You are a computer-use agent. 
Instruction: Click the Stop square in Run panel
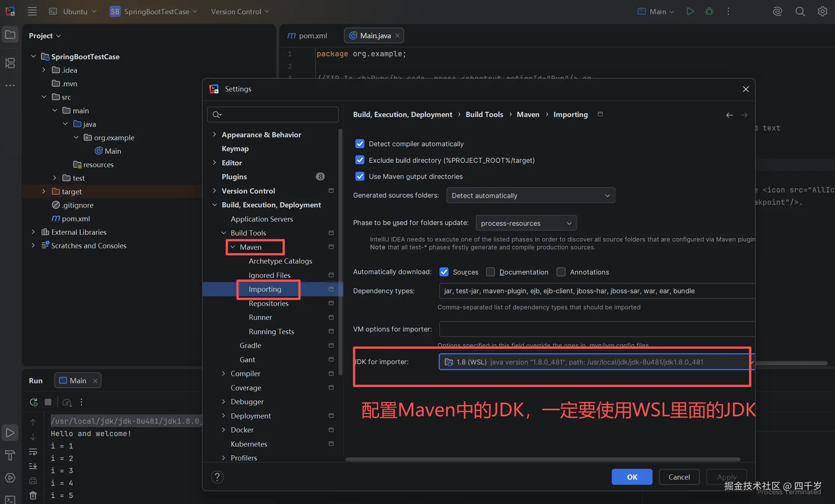pos(48,402)
